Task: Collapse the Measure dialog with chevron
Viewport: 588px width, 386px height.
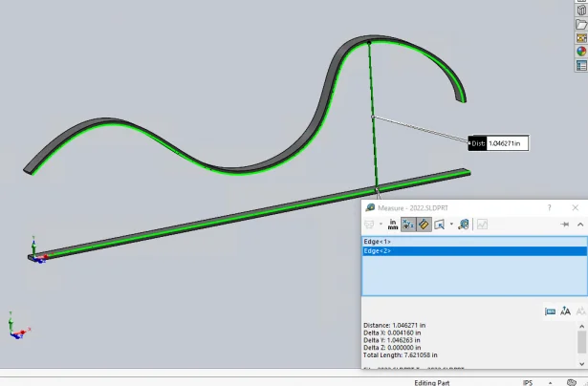Action: pos(580,225)
